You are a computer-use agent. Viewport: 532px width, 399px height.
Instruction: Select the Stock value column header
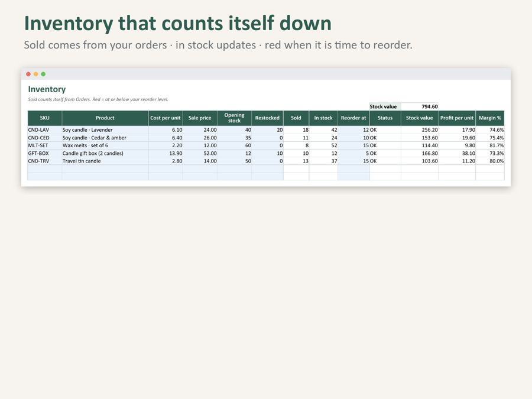pos(420,118)
